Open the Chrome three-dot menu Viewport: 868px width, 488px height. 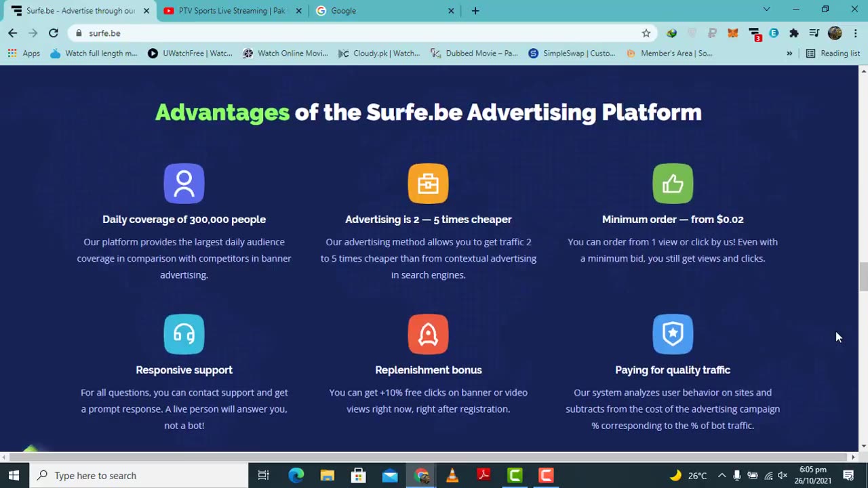[855, 33]
